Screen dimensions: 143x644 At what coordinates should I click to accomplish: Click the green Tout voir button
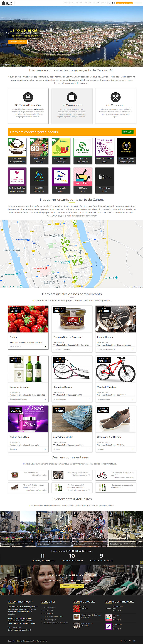coord(127,132)
